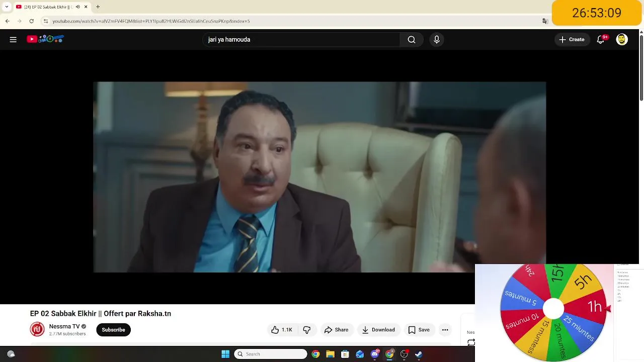Open the tab search dropdown arrow

pos(7,7)
